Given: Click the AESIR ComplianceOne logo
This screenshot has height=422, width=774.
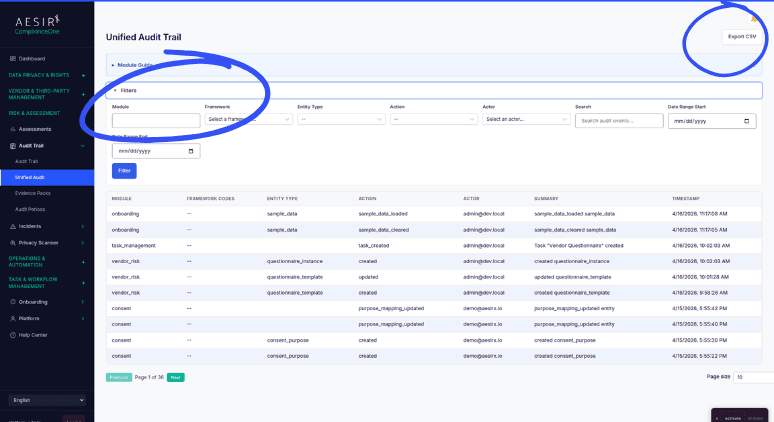Looking at the screenshot, I should pos(38,25).
